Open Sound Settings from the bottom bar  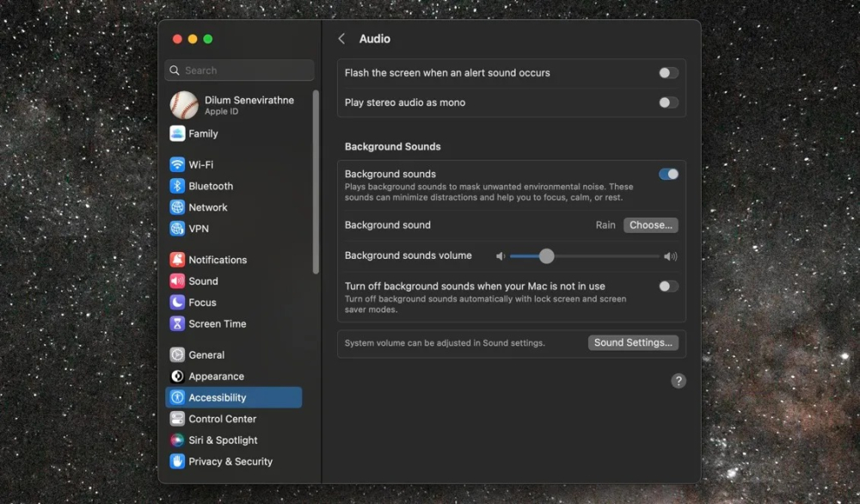point(634,342)
